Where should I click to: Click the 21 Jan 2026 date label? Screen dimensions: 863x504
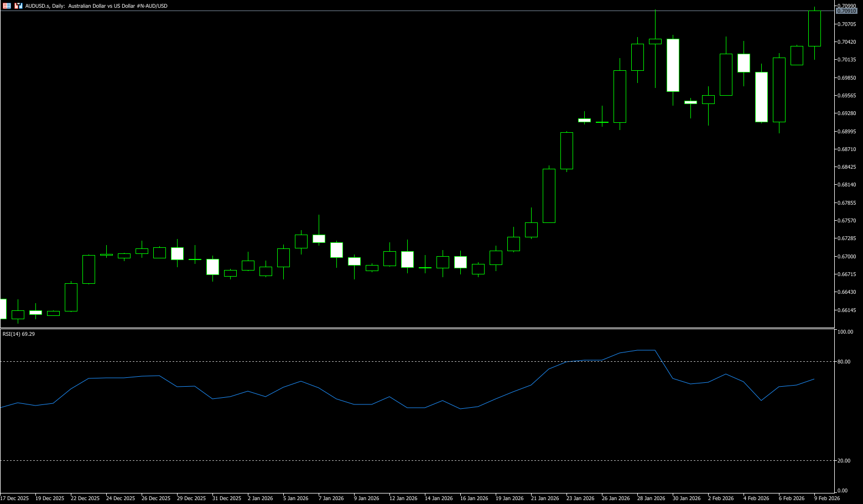[545, 498]
